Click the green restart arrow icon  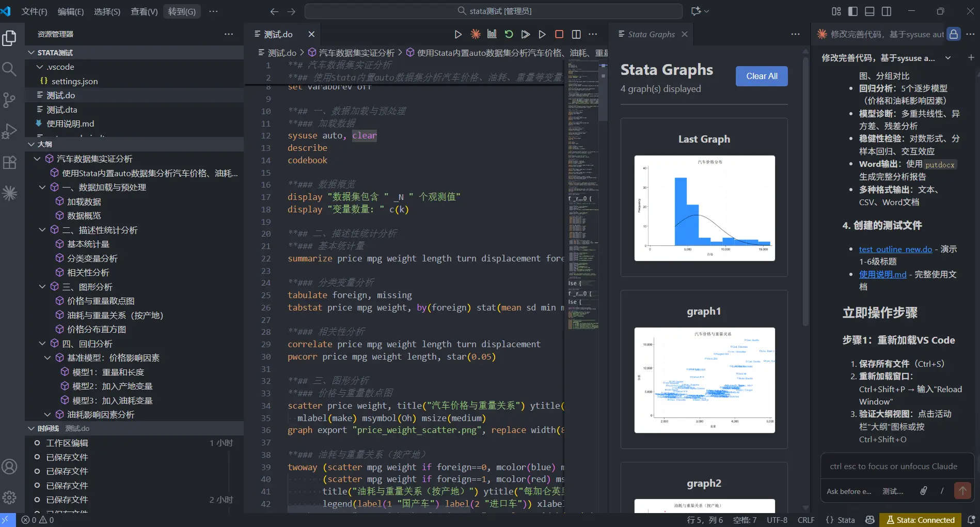pyautogui.click(x=509, y=34)
